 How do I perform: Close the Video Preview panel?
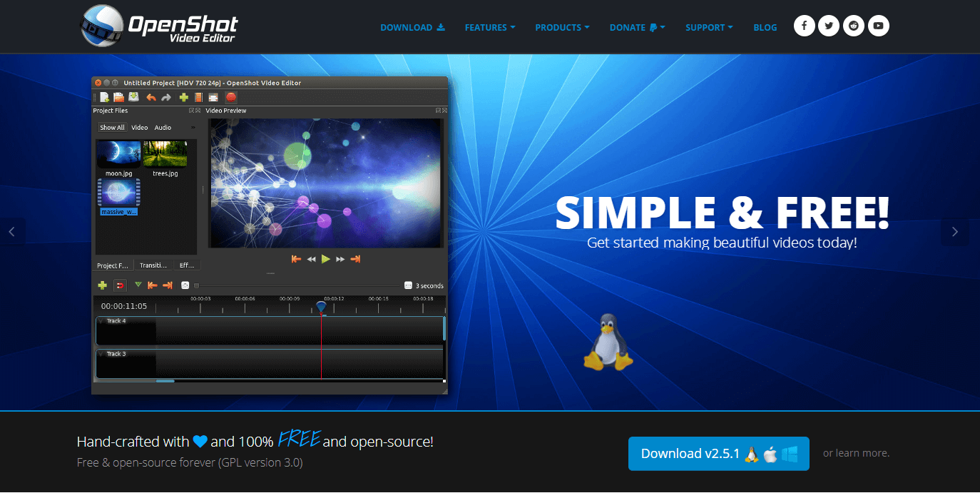(444, 111)
